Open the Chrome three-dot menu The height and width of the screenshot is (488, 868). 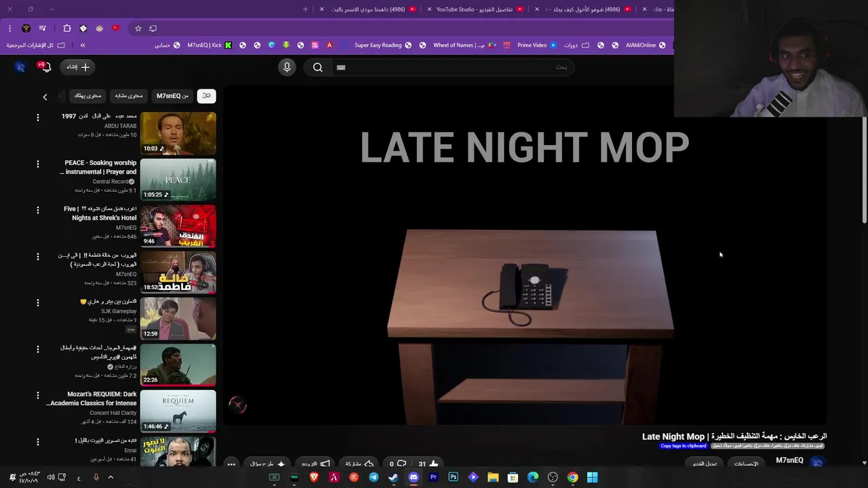[x=9, y=28]
